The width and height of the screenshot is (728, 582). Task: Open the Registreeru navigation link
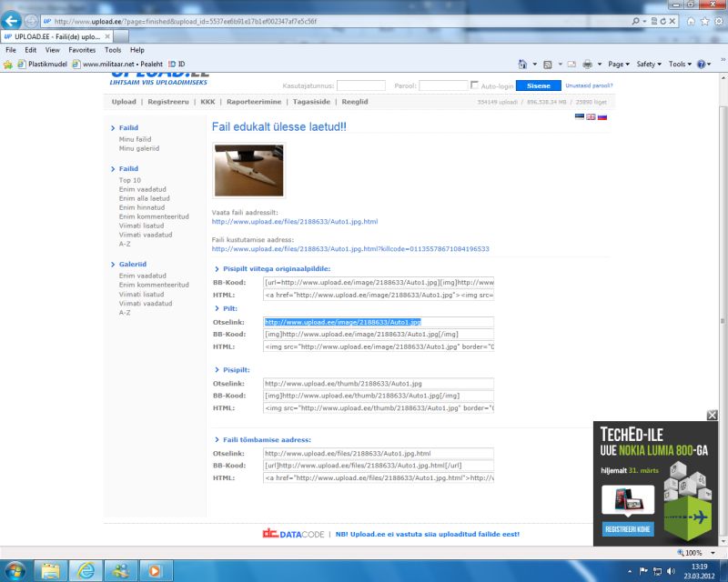coord(167,102)
